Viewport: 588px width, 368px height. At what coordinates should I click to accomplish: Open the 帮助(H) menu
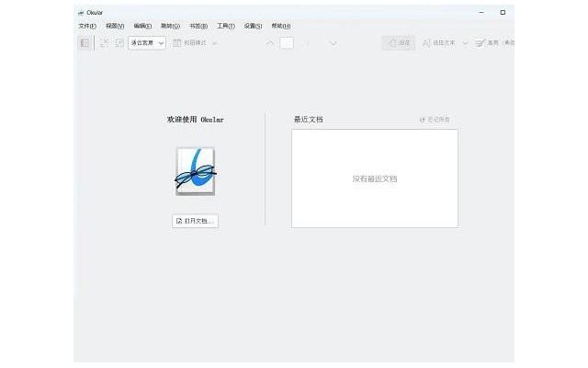click(281, 26)
